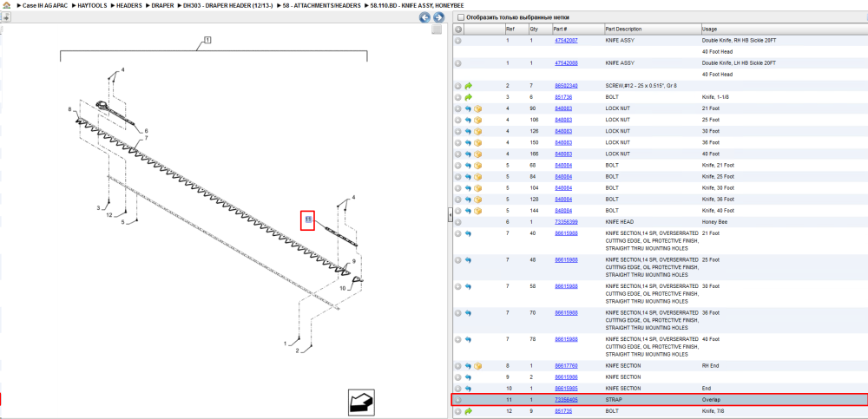Click blue arrow icon for LOCK NUT 36 Foot
The width and height of the screenshot is (868, 419).
(469, 143)
